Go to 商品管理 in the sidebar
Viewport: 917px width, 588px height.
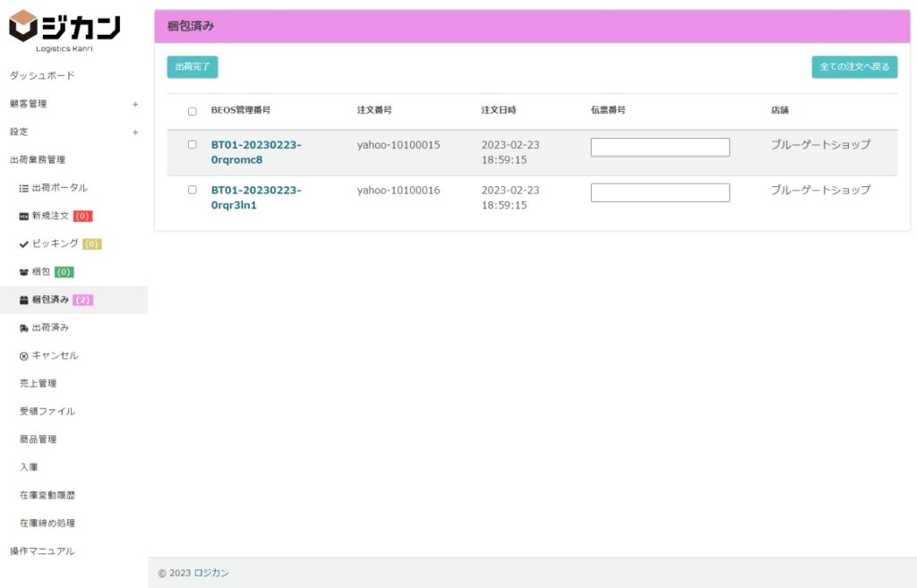click(x=38, y=439)
